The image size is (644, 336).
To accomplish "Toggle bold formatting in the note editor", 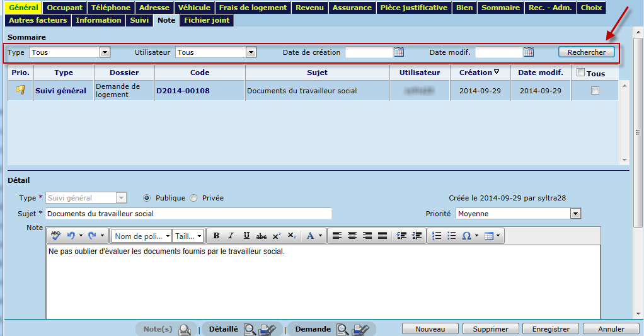I will click(216, 236).
